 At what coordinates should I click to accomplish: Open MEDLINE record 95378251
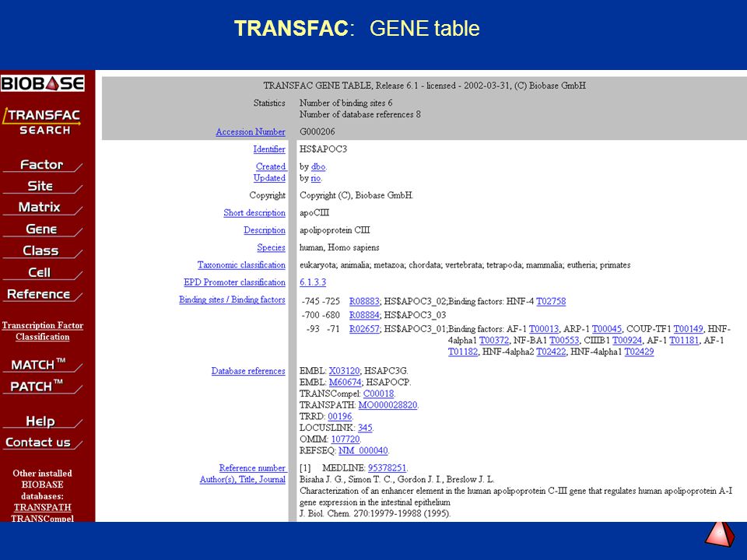pos(388,468)
